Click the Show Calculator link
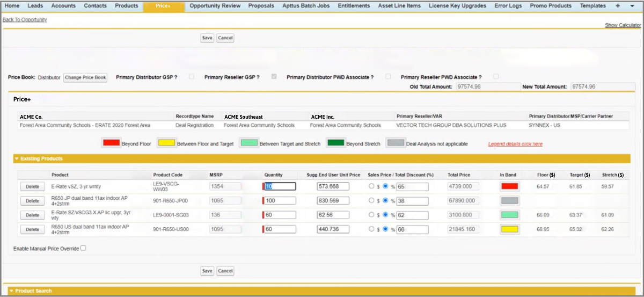Viewport: 644px width, 297px height. tap(623, 25)
